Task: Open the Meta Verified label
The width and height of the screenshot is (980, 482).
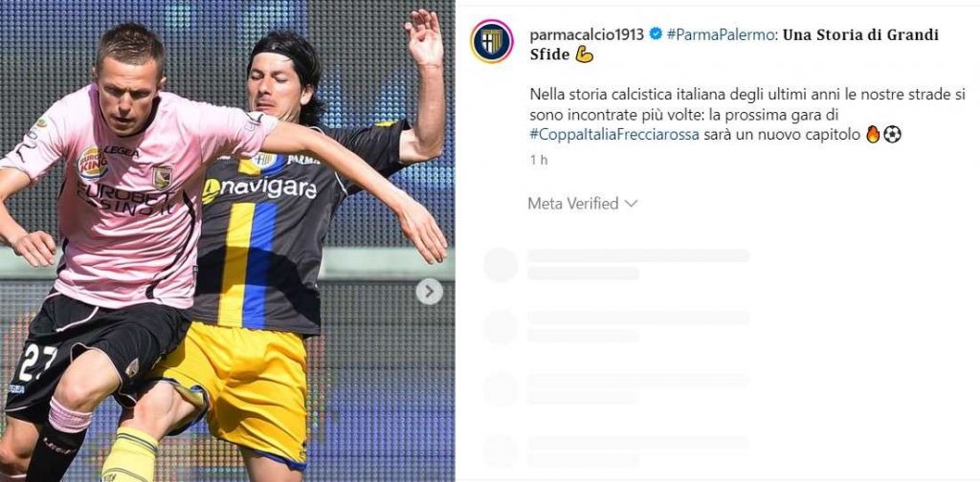Action: [x=573, y=204]
